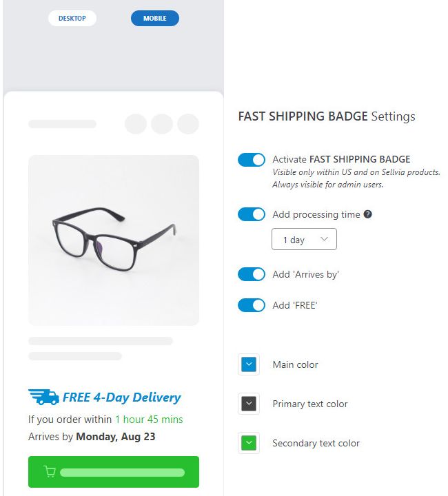Click the shopping cart icon on green button
The image size is (448, 496).
50,472
